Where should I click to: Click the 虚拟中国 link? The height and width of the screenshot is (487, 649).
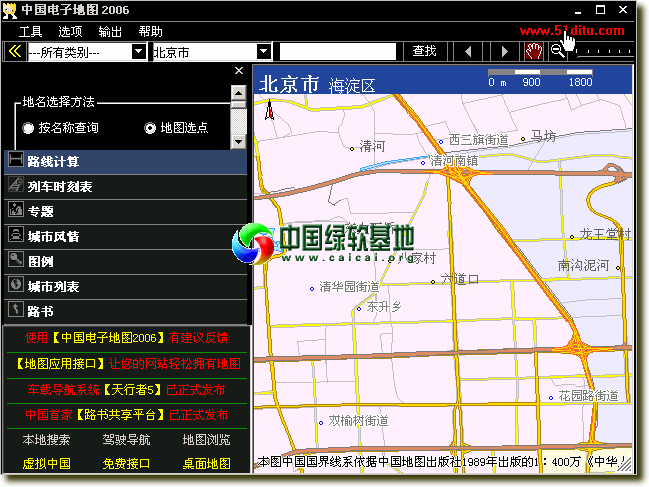pos(46,464)
